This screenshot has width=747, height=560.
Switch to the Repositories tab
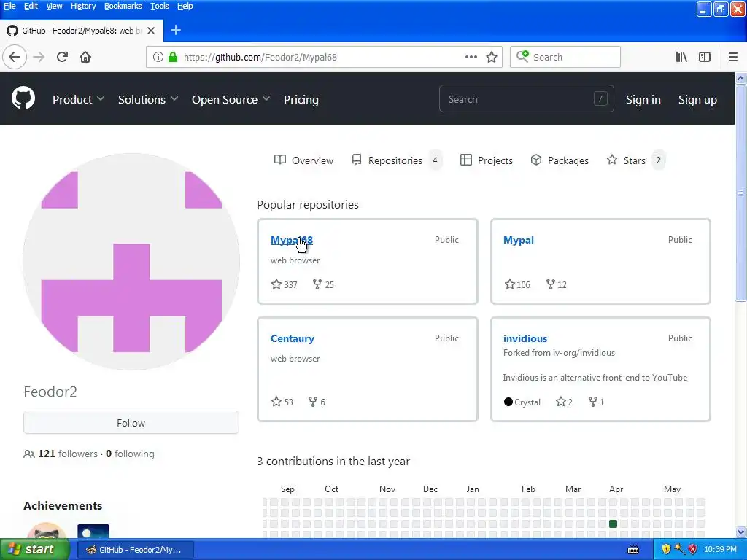tap(396, 160)
